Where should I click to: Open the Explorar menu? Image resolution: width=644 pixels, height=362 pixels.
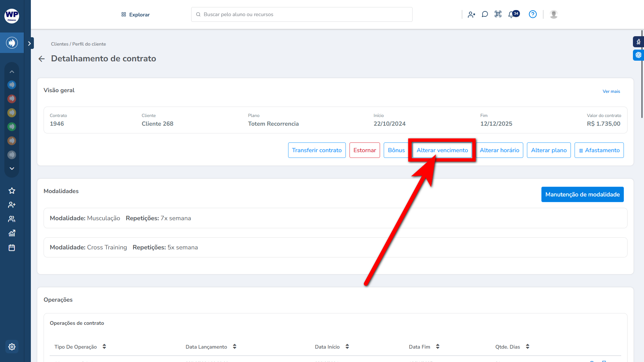pos(136,15)
